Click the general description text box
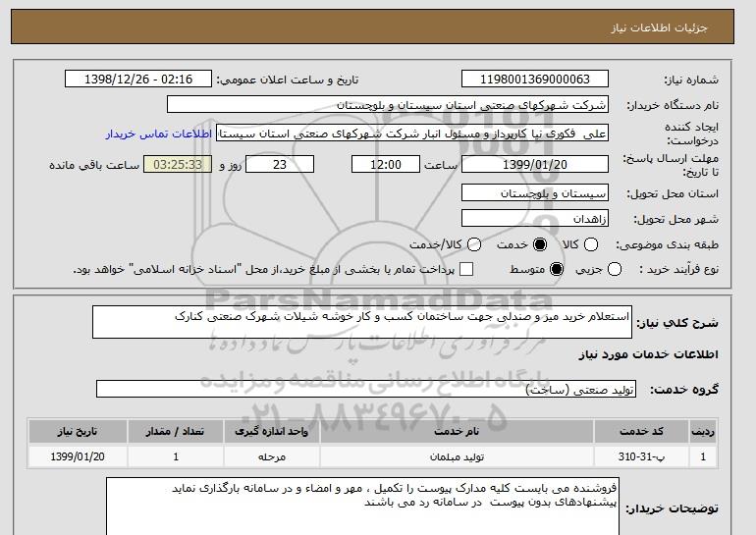756x535 pixels. click(x=362, y=322)
